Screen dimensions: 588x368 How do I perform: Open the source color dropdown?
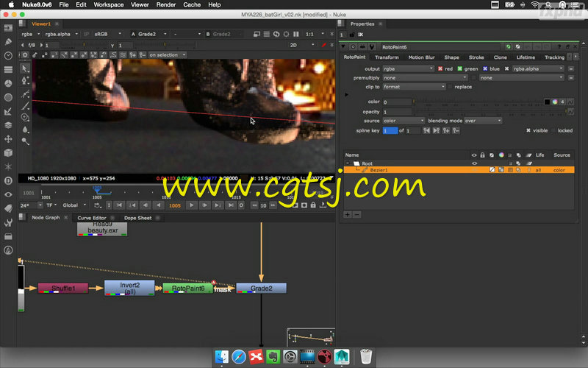[x=404, y=121]
